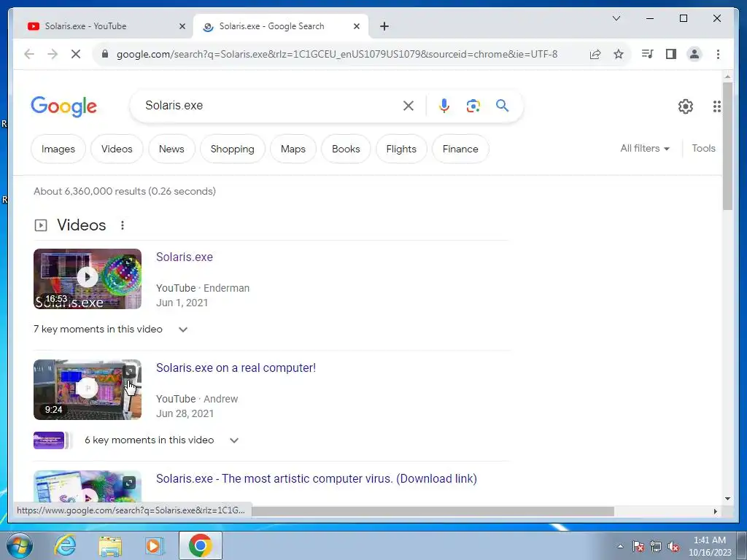Screen dimensions: 747x560
Task: Click the address bar URL
Action: pyautogui.click(x=337, y=54)
